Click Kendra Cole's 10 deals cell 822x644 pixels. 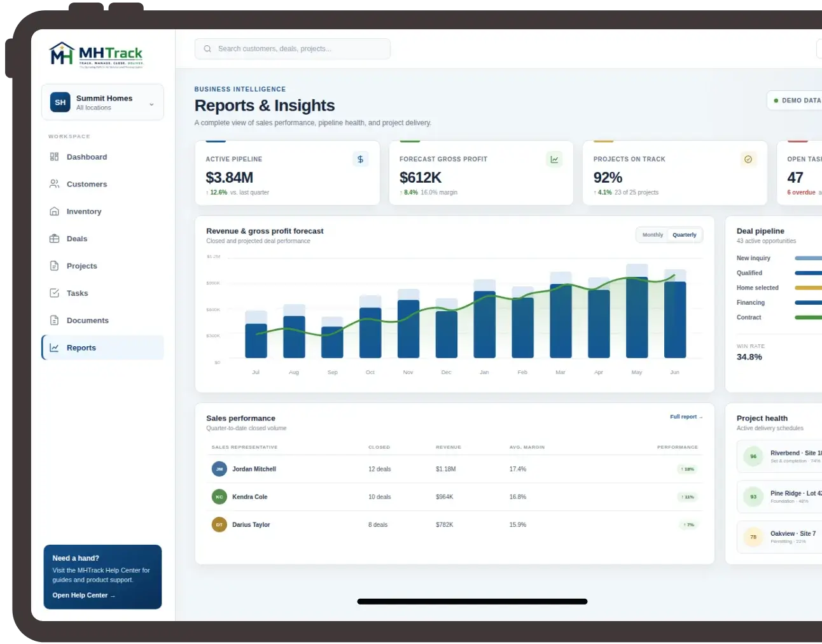[380, 497]
